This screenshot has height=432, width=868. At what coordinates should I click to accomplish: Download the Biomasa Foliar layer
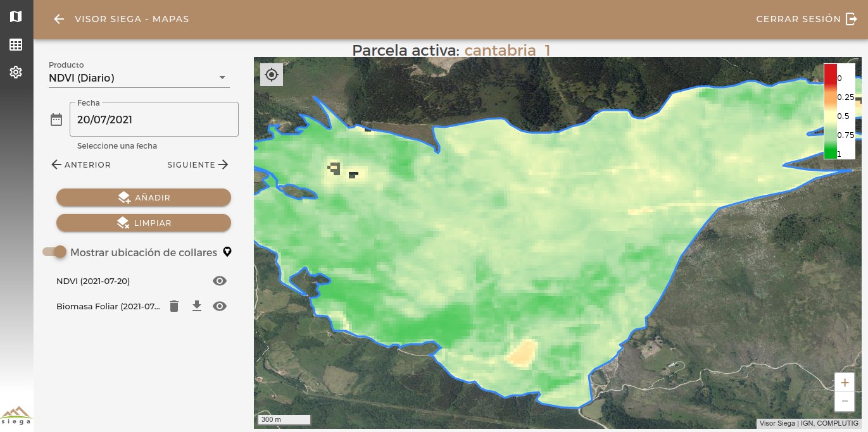point(197,306)
